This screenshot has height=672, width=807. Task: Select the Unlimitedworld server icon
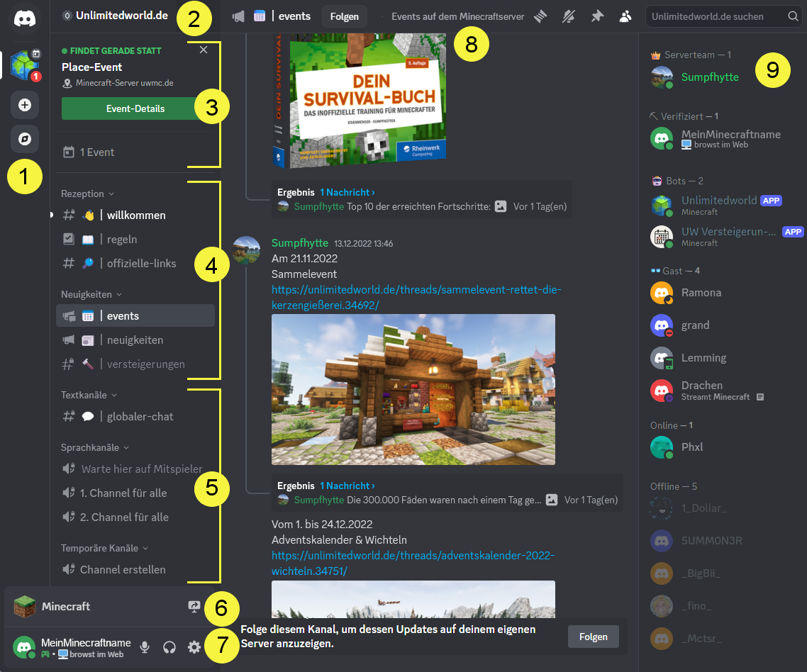tap(25, 65)
